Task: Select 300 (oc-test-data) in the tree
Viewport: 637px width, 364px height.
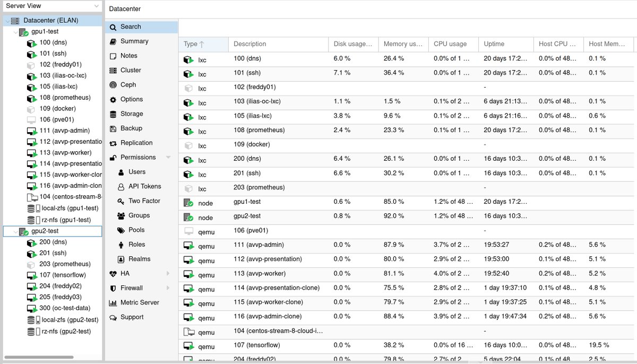Action: 65,308
